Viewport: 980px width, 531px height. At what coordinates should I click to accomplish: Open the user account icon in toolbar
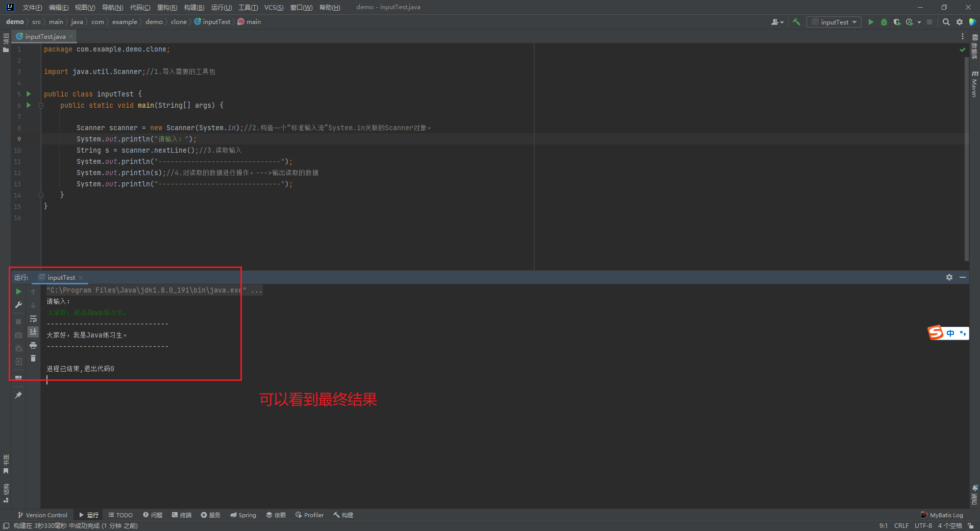(x=777, y=22)
